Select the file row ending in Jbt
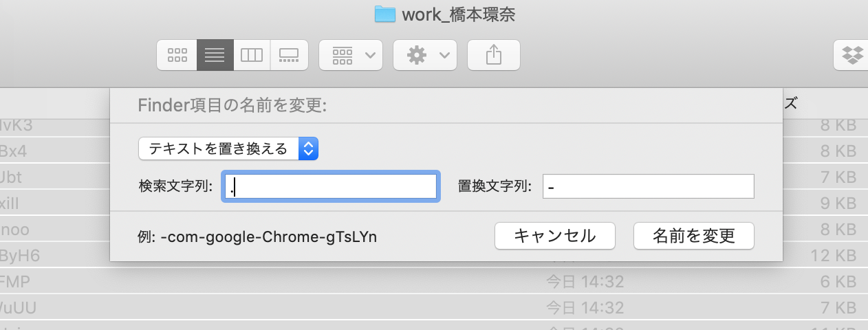This screenshot has height=330, width=868. click(x=11, y=177)
